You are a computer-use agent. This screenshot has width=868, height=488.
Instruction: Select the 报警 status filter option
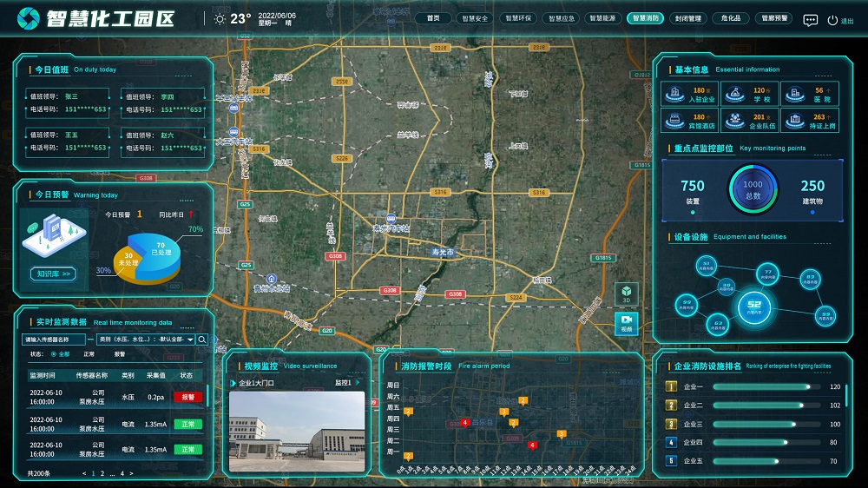(120, 354)
